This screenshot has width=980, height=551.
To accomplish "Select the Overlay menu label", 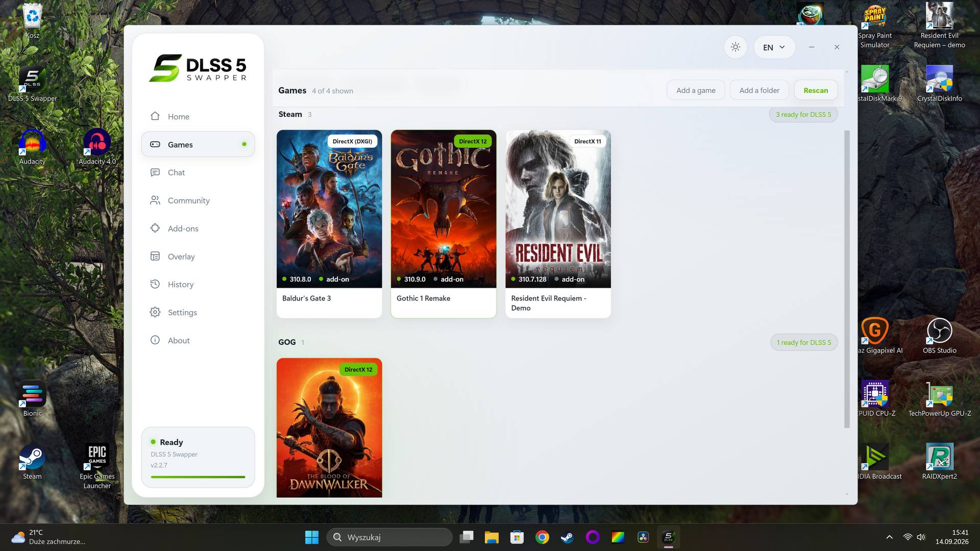I will (x=181, y=257).
